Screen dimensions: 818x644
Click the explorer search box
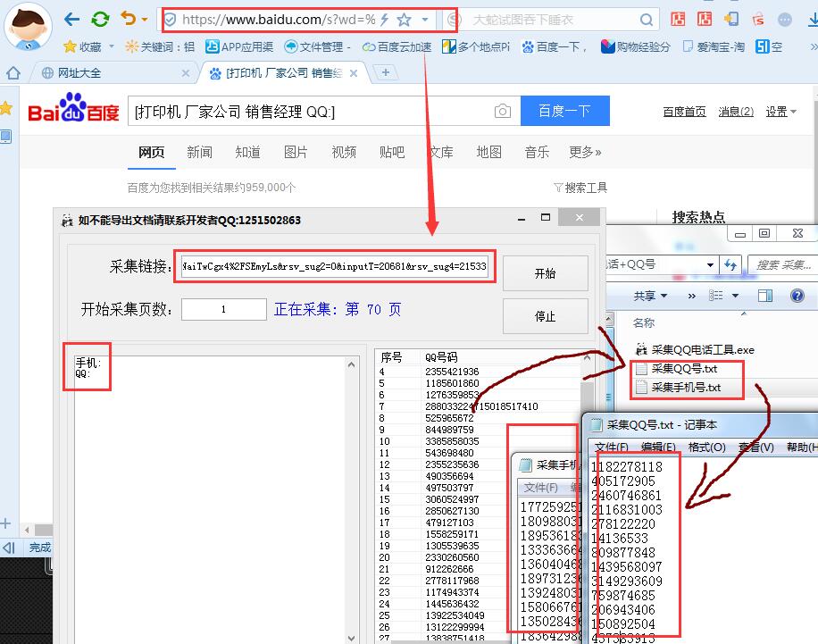coord(782,265)
